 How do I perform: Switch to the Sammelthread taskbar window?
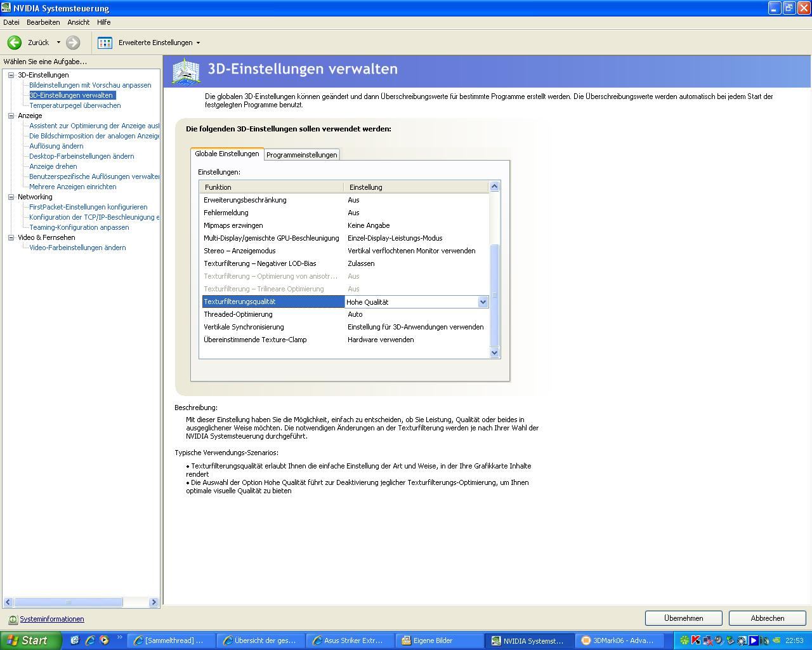tap(171, 640)
